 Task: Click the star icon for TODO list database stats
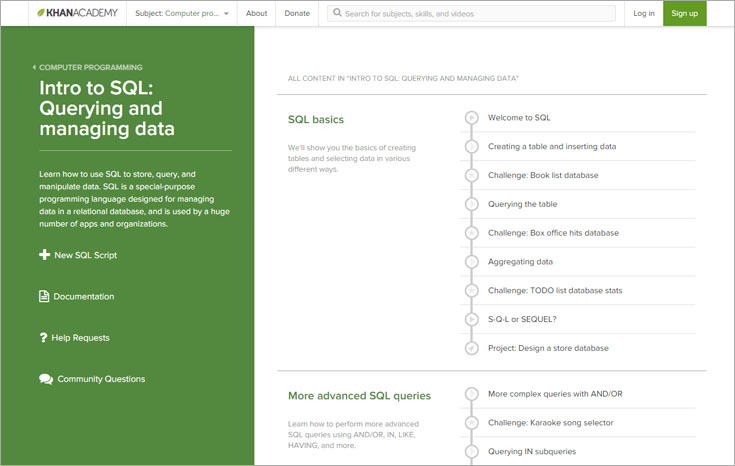pyautogui.click(x=472, y=291)
